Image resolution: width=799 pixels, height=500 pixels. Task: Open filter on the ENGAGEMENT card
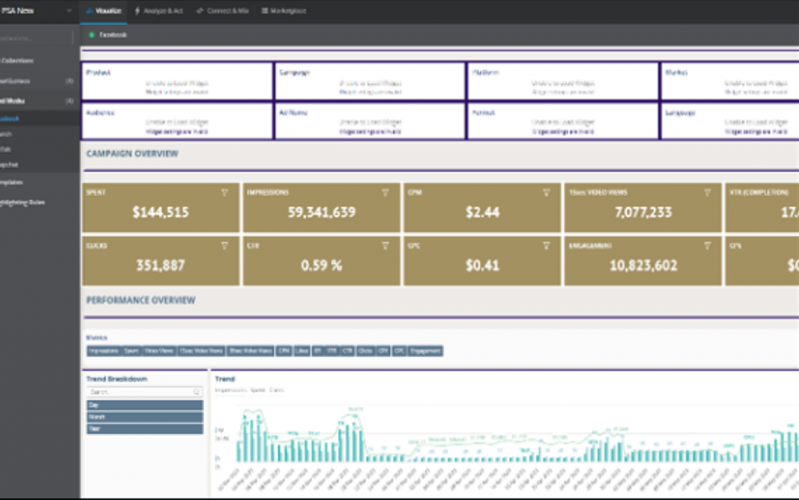709,244
